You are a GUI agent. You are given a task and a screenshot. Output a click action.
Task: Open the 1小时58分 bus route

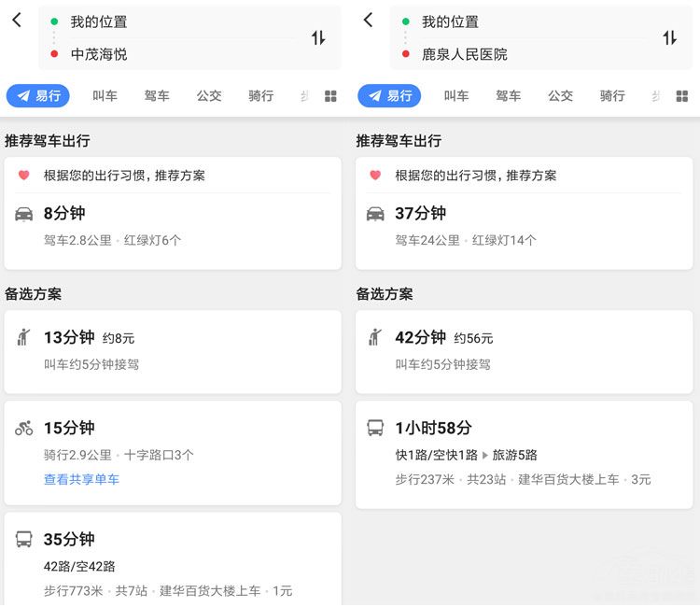pos(524,454)
